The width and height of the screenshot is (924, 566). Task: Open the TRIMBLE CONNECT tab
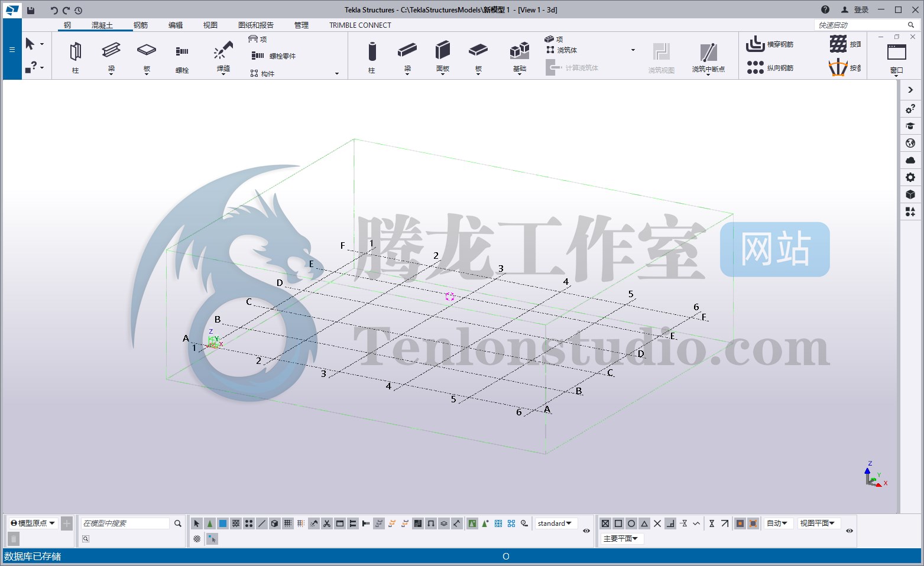[x=360, y=25]
